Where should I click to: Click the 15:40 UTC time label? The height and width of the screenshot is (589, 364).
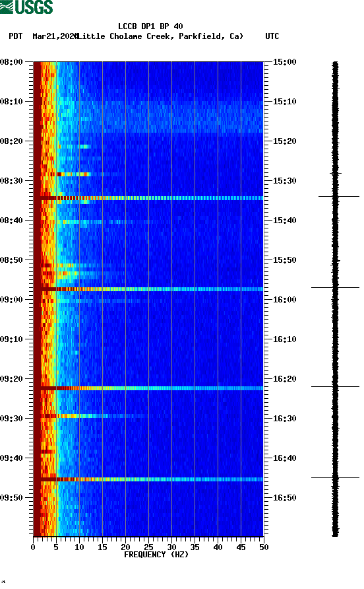284,221
